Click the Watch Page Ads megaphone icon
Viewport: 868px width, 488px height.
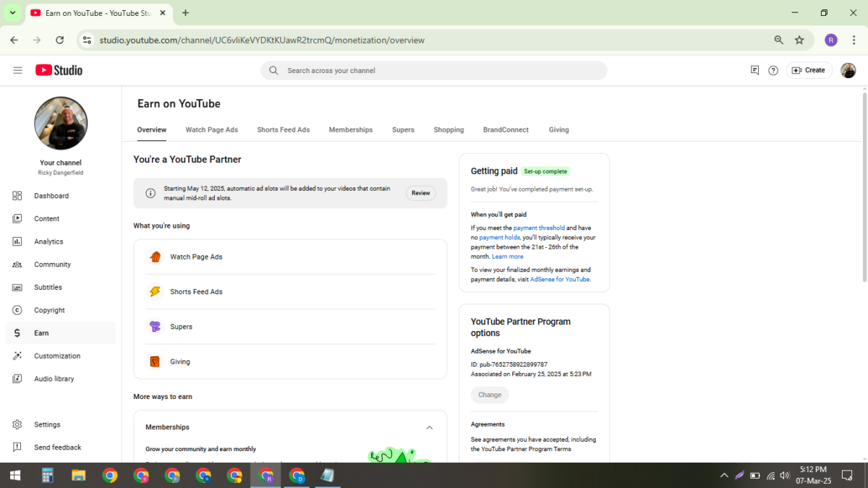coord(155,257)
